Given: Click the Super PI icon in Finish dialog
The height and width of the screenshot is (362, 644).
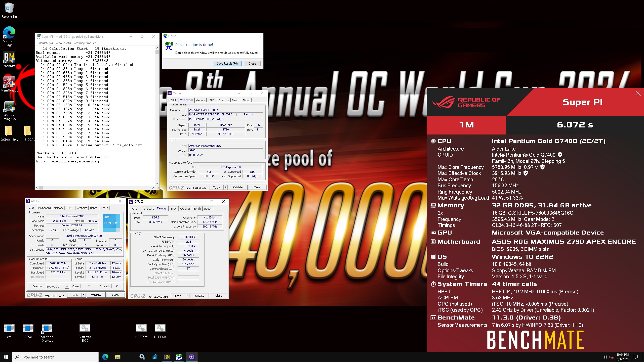Looking at the screenshot, I should (169, 46).
